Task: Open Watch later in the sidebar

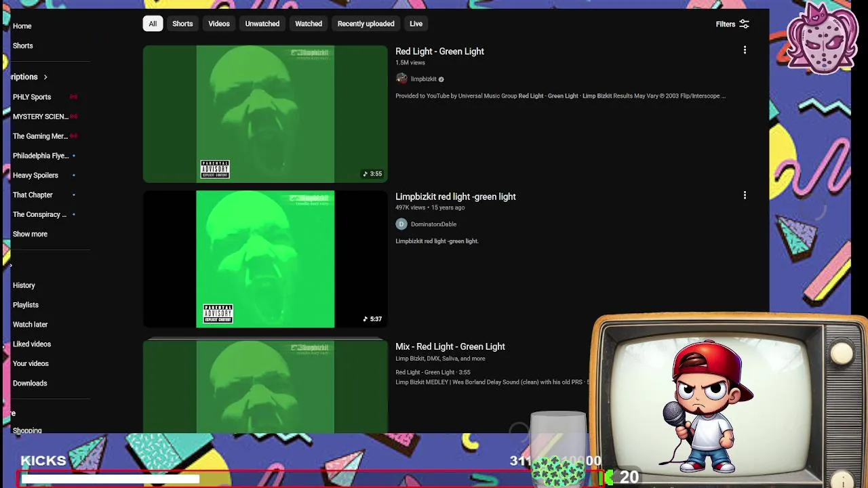Action: [30, 325]
